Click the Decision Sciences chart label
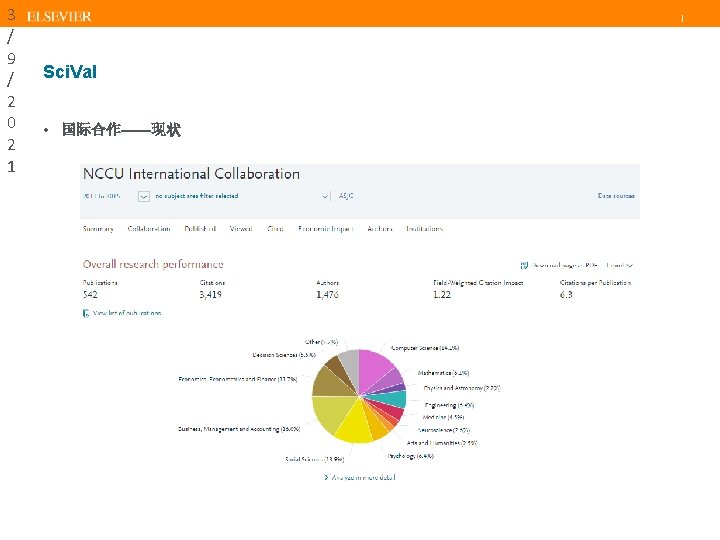Viewport: 720px width, 540px height. point(284,355)
